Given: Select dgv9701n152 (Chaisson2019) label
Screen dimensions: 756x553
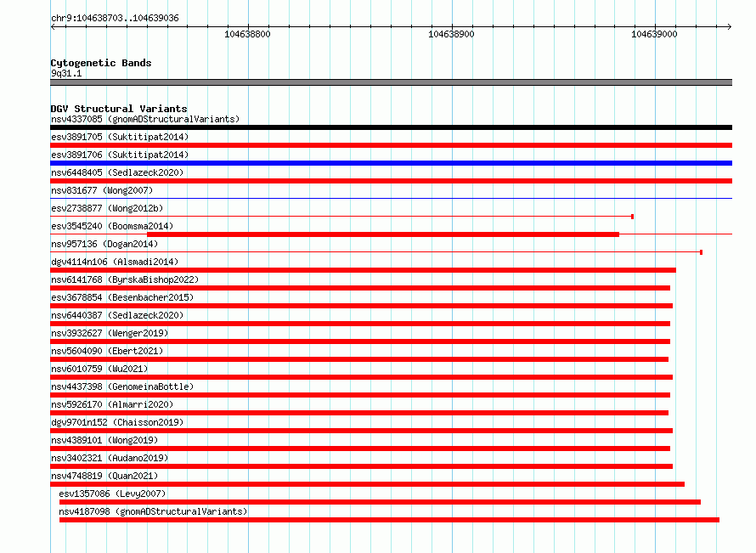Looking at the screenshot, I should (117, 422).
